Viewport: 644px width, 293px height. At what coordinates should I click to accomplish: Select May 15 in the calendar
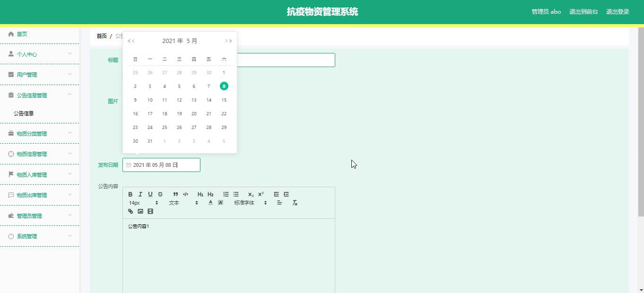pos(224,100)
